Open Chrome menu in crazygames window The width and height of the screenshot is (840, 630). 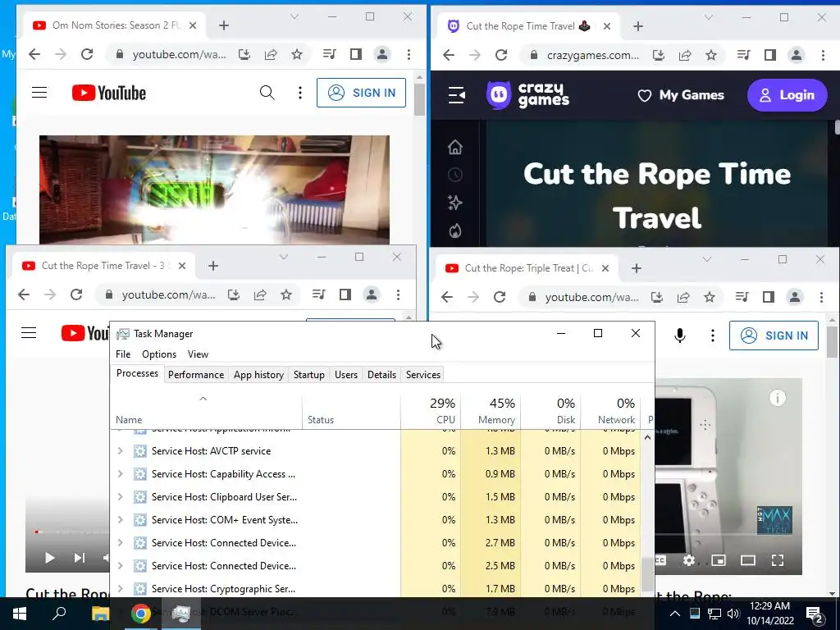pos(823,55)
